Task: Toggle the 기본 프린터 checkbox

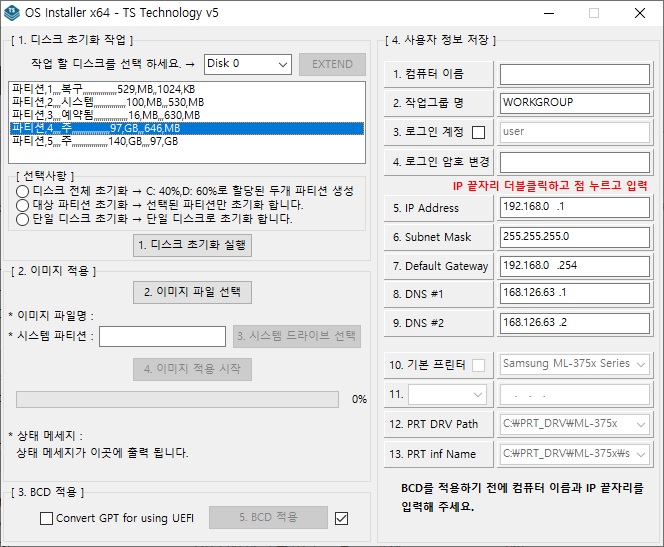Action: 479,365
